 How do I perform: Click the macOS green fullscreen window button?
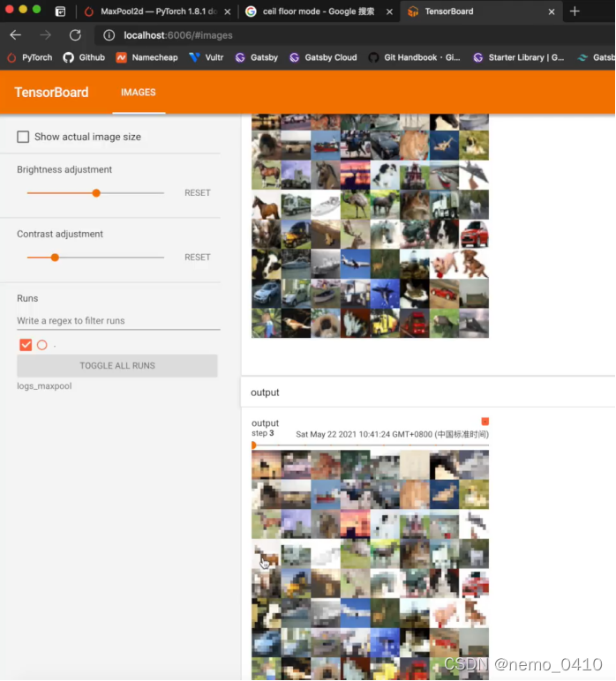pyautogui.click(x=37, y=9)
